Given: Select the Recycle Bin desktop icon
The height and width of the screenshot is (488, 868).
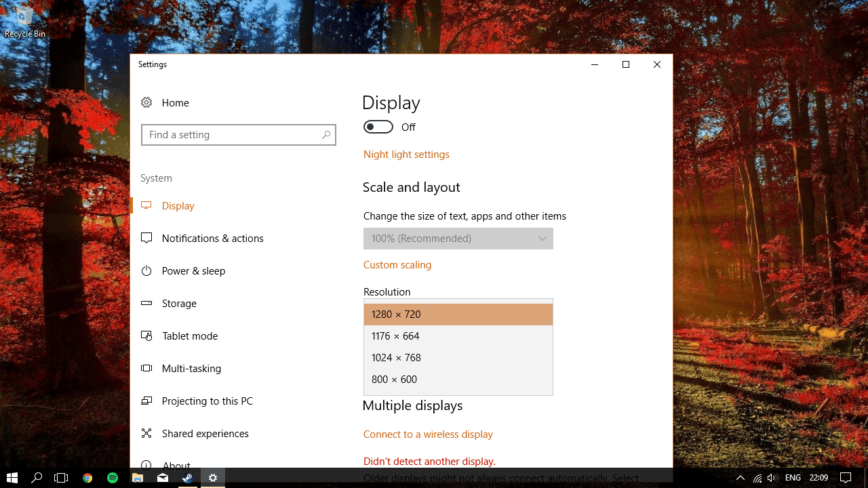Looking at the screenshot, I should coord(25,22).
